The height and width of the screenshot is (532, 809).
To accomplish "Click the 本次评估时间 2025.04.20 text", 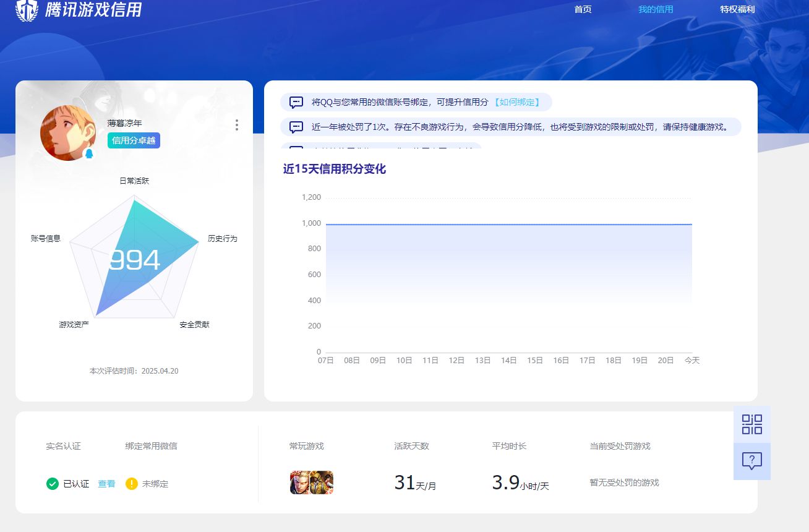I will point(134,371).
